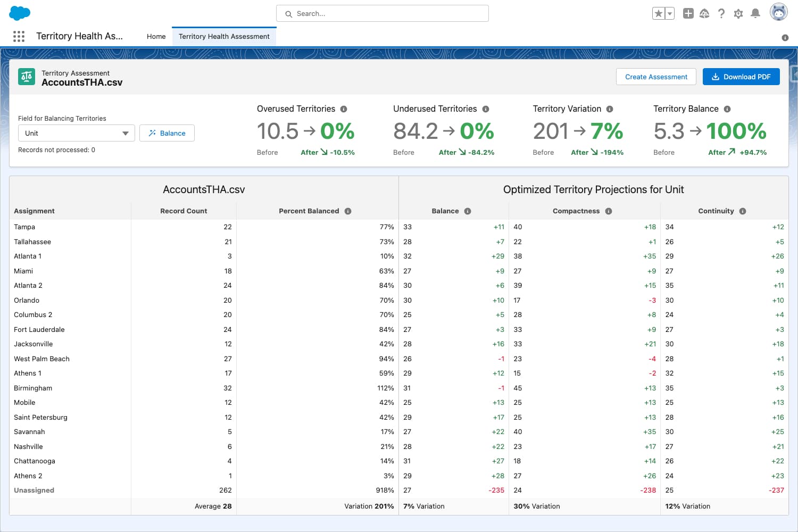This screenshot has height=532, width=798.
Task: Click the Compactness column header text
Action: coord(576,211)
